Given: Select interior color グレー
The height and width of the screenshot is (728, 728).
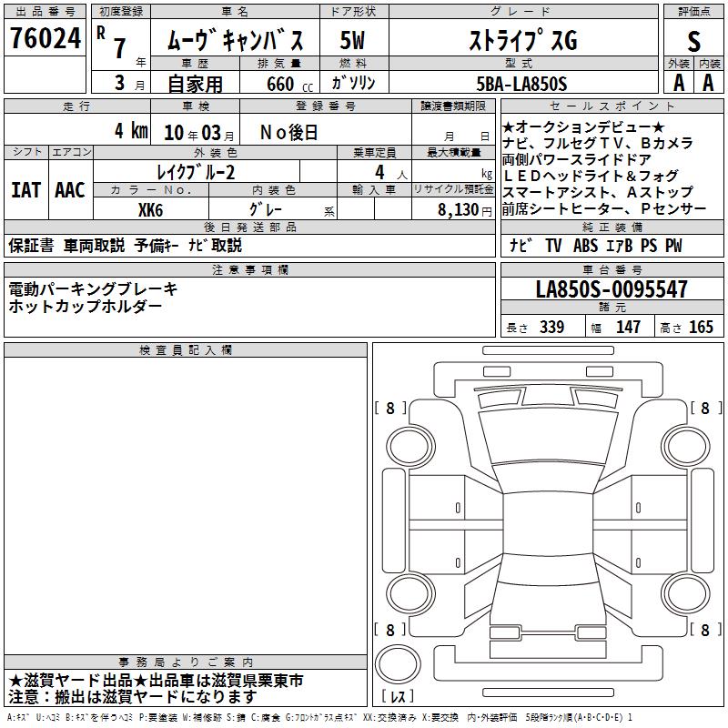Looking at the screenshot, I should tap(266, 210).
